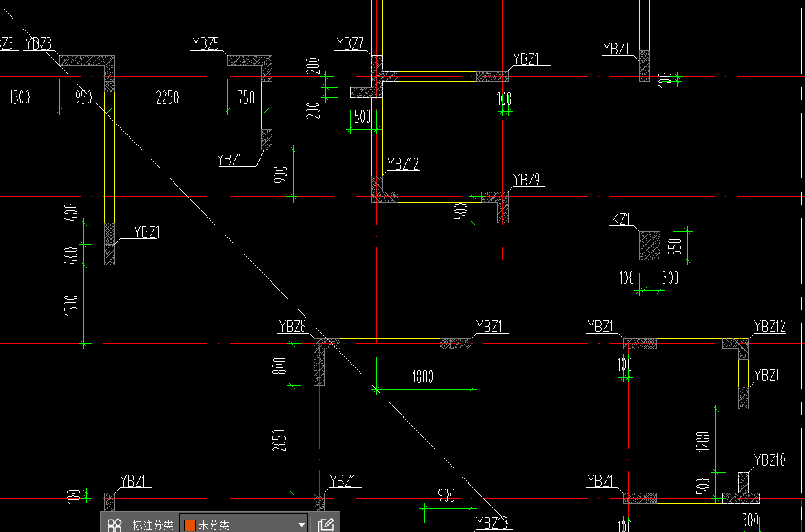Click the 标注分类 label
Image resolution: width=805 pixels, height=532 pixels.
tap(152, 525)
